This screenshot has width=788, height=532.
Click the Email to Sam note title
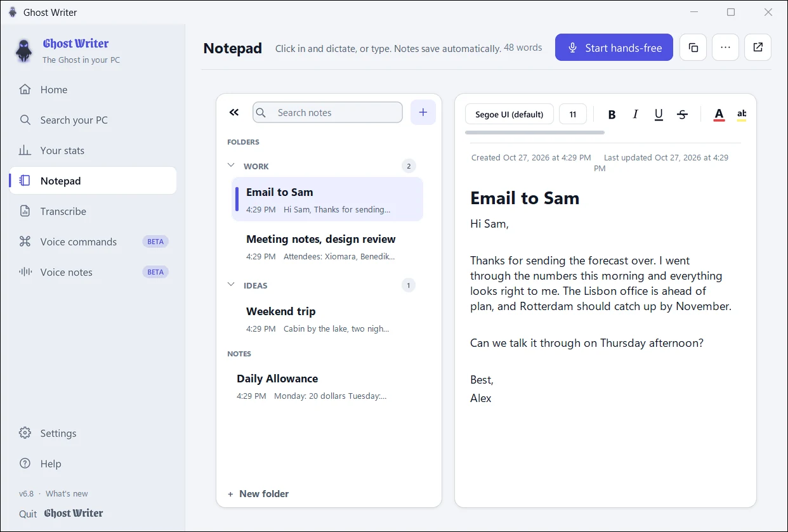click(x=525, y=198)
